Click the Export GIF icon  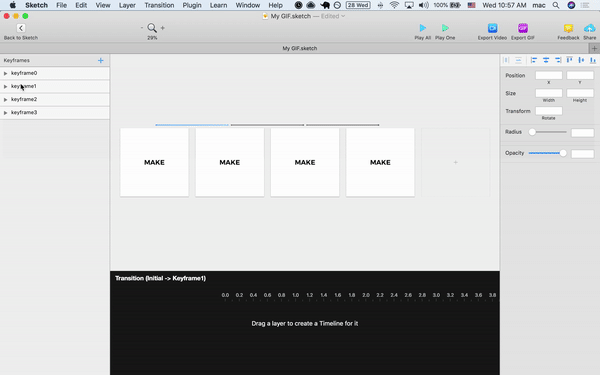[x=523, y=28]
